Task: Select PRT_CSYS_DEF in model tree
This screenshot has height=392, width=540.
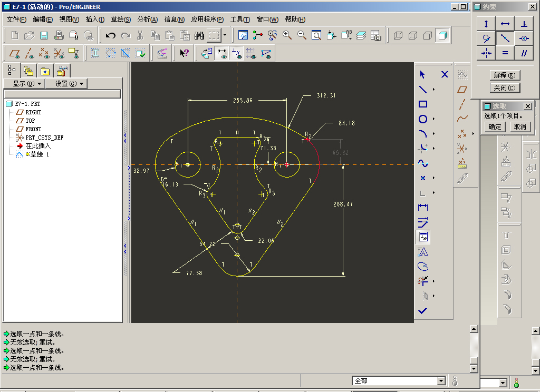Action: 44,138
